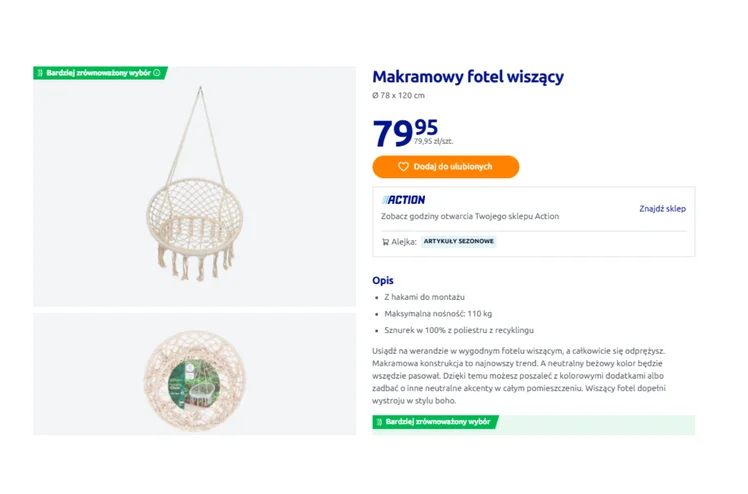Click the Ø 78 x 120 cm dimensions text
This screenshot has width=748, height=494.
click(398, 96)
